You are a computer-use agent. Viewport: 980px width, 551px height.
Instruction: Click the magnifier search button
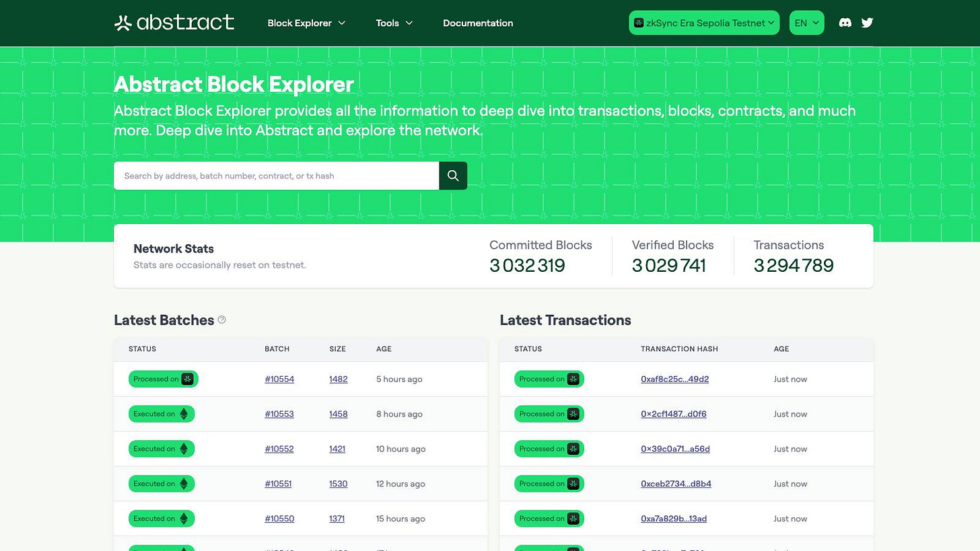pyautogui.click(x=453, y=176)
